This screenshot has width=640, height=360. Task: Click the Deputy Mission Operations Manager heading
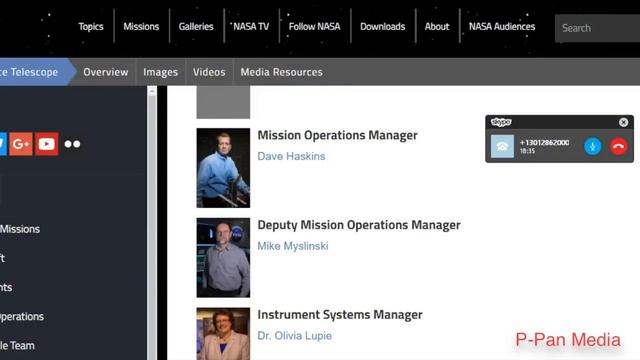pos(359,225)
